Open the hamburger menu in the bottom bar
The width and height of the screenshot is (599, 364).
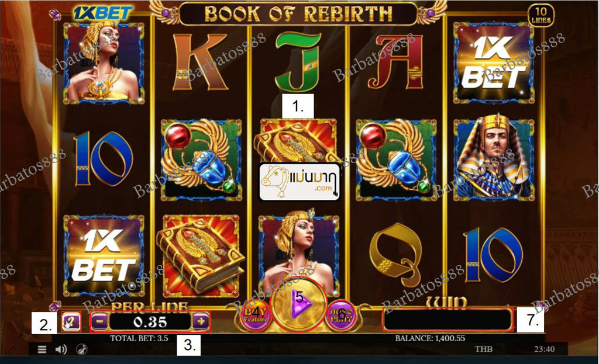pos(42,349)
